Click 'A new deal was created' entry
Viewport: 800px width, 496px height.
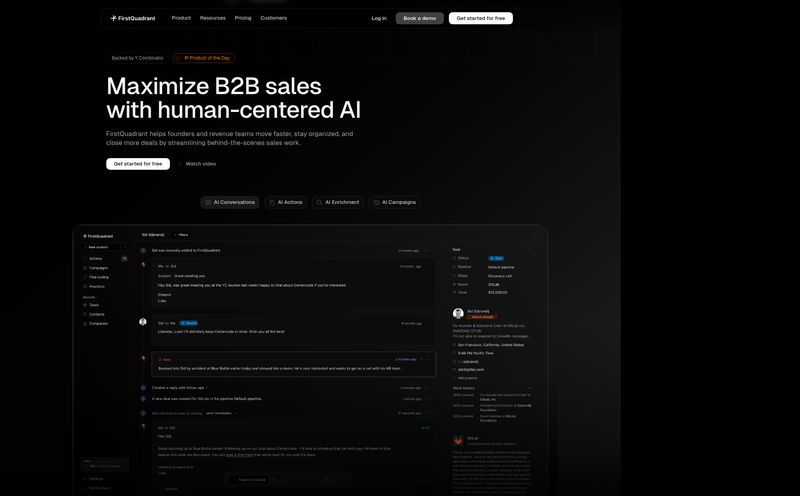point(207,399)
